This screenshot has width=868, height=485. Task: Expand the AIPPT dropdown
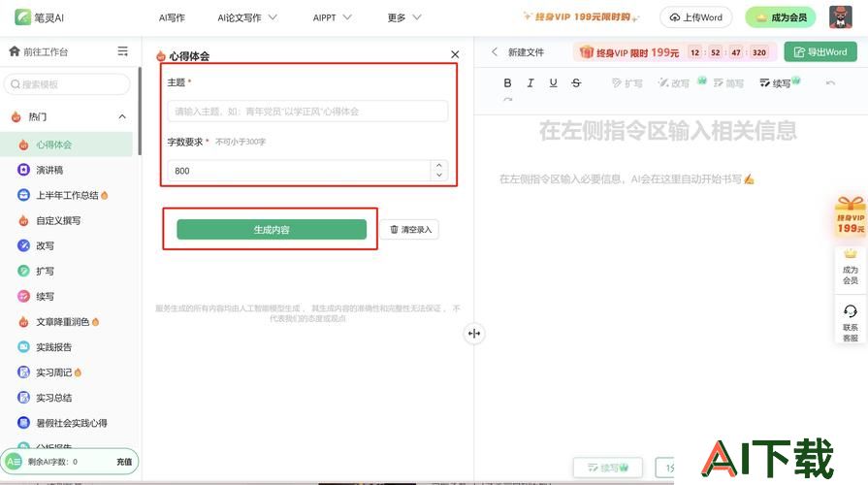tap(332, 17)
